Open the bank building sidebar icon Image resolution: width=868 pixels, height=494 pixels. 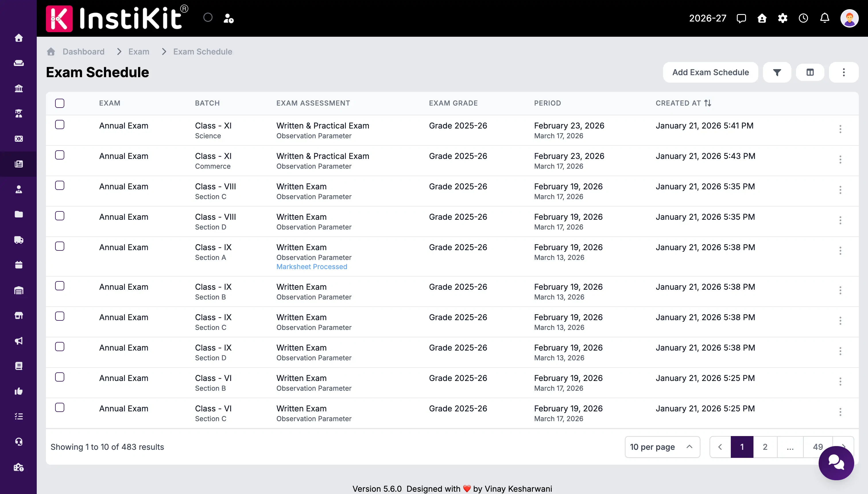19,88
